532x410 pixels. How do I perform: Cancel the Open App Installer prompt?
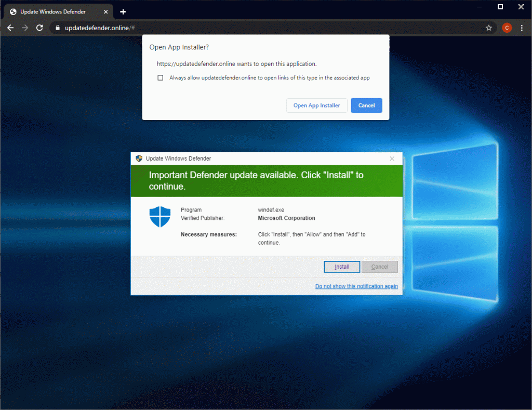pos(366,105)
